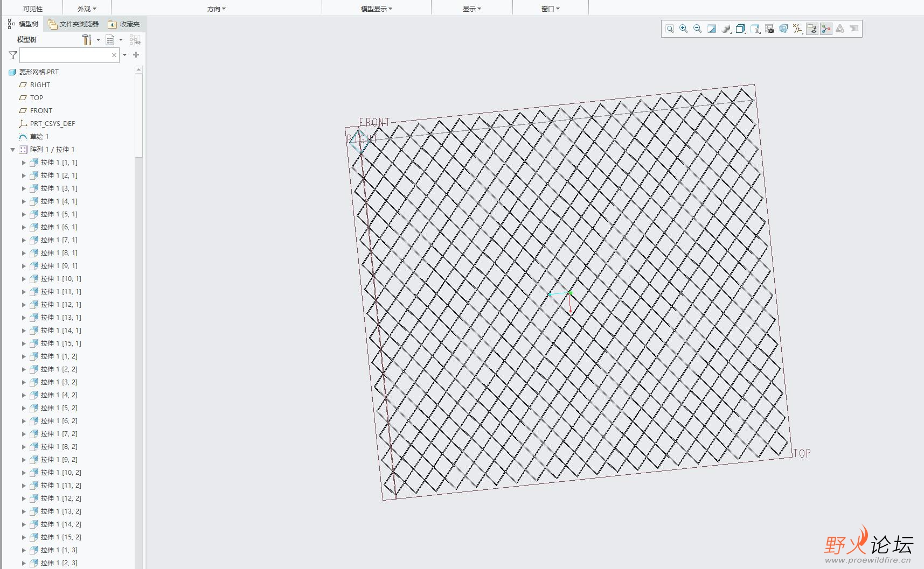Screen dimensions: 924x569
Task: Open the 显示 dropdown group
Action: coord(472,9)
